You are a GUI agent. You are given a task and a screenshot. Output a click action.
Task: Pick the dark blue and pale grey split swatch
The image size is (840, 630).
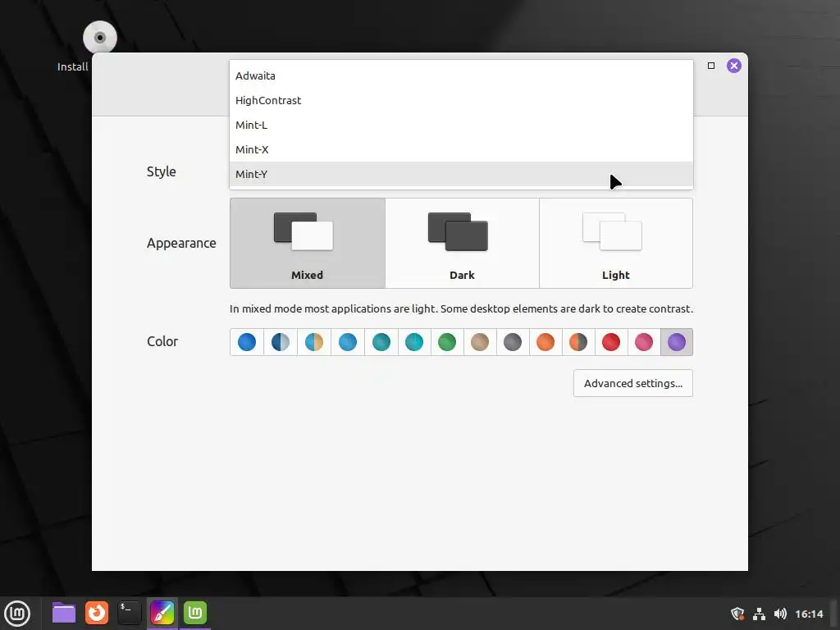[281, 342]
